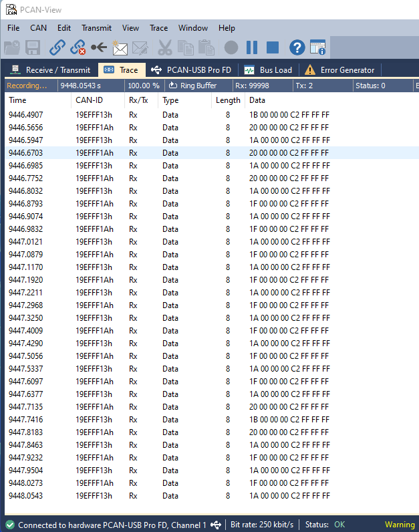419x532 pixels.
Task: Switch to the Bus Load tab
Action: [268, 70]
